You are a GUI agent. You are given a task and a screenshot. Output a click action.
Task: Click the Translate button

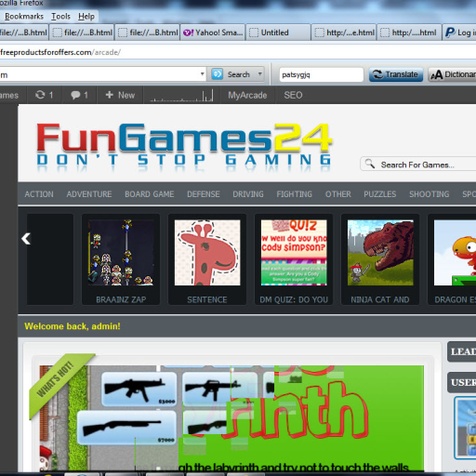(396, 74)
